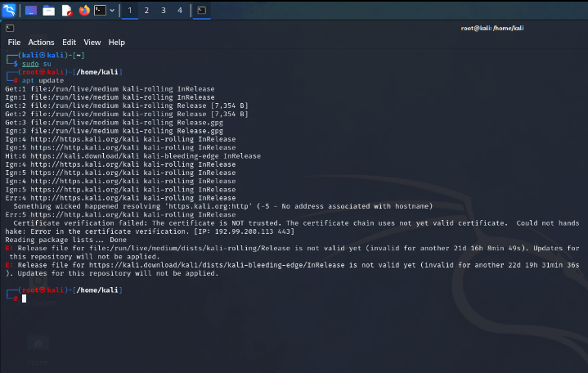Viewport: 588px width, 373px height.
Task: Open the File menu
Action: 14,42
